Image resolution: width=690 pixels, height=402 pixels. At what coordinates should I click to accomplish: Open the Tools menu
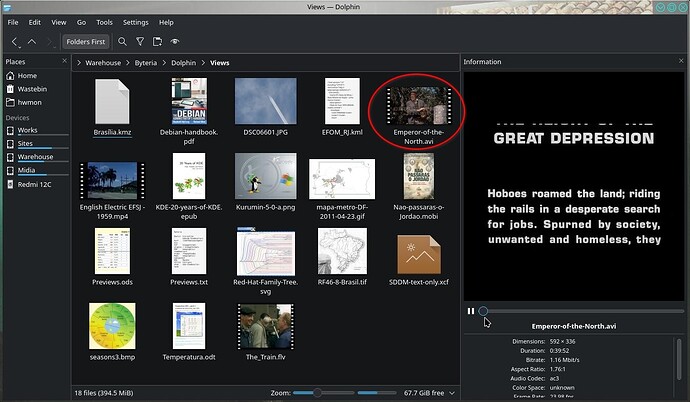pyautogui.click(x=104, y=22)
